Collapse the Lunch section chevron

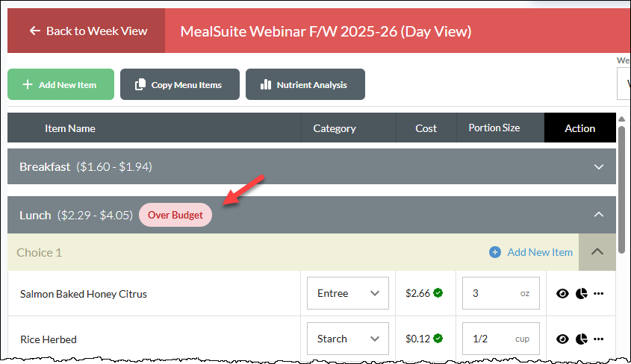[x=599, y=215]
